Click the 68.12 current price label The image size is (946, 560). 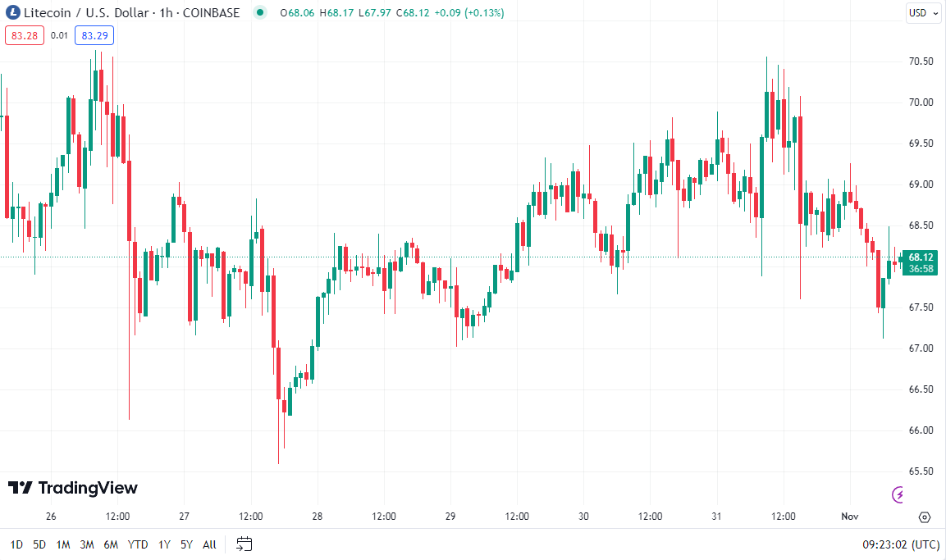pyautogui.click(x=921, y=257)
